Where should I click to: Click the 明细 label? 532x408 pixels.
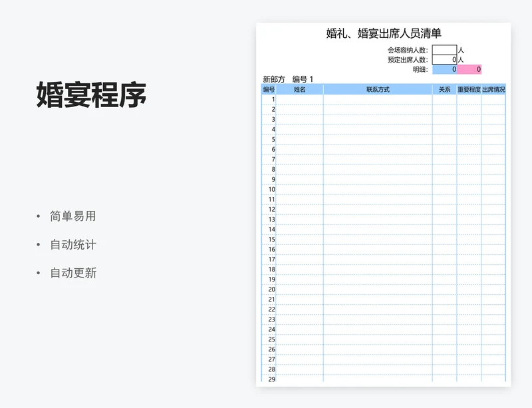420,69
